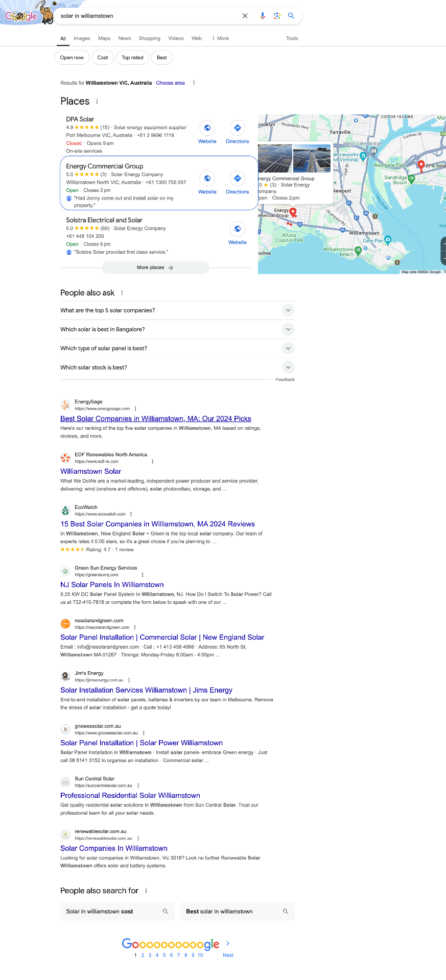Open NJ Solar Panels In Williamstown result
The width and height of the screenshot is (446, 980).
pos(112,584)
